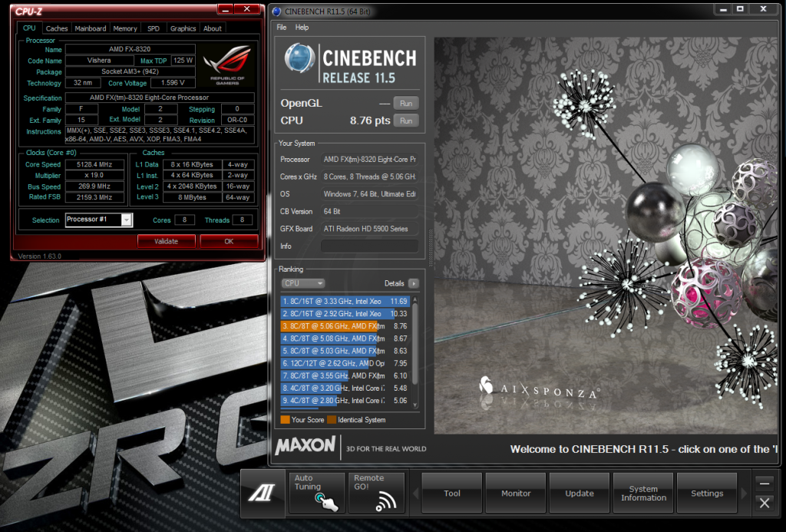Click the Cinebench Release 11.5 logo
Image resolution: width=786 pixels, height=532 pixels.
(x=350, y=64)
